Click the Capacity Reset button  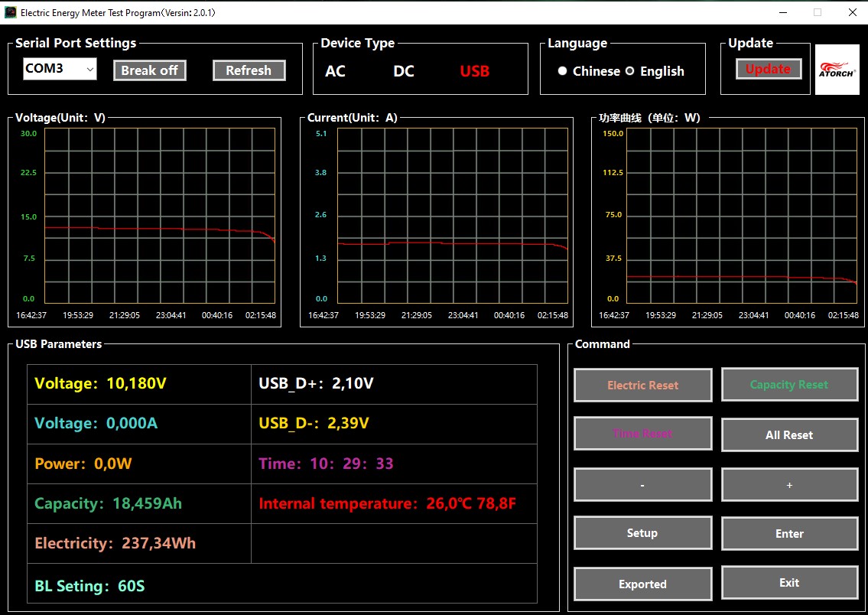[789, 384]
